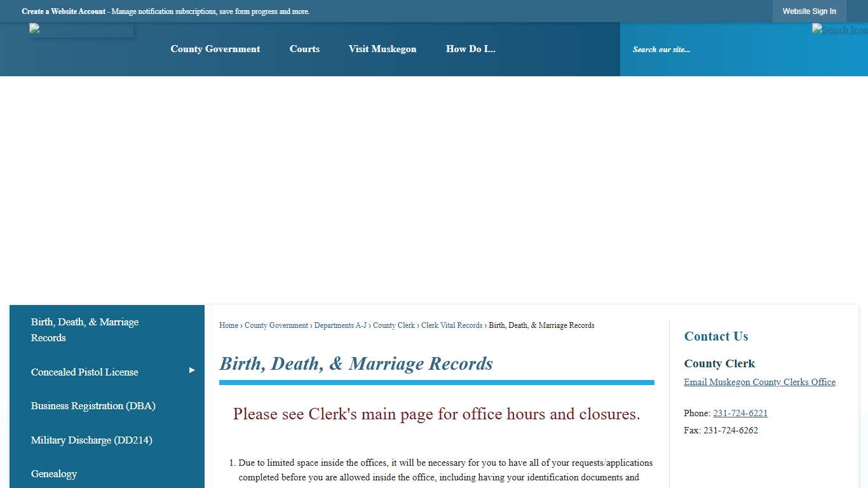The width and height of the screenshot is (868, 488).
Task: Click the Create a Website Account link
Action: pyautogui.click(x=63, y=11)
